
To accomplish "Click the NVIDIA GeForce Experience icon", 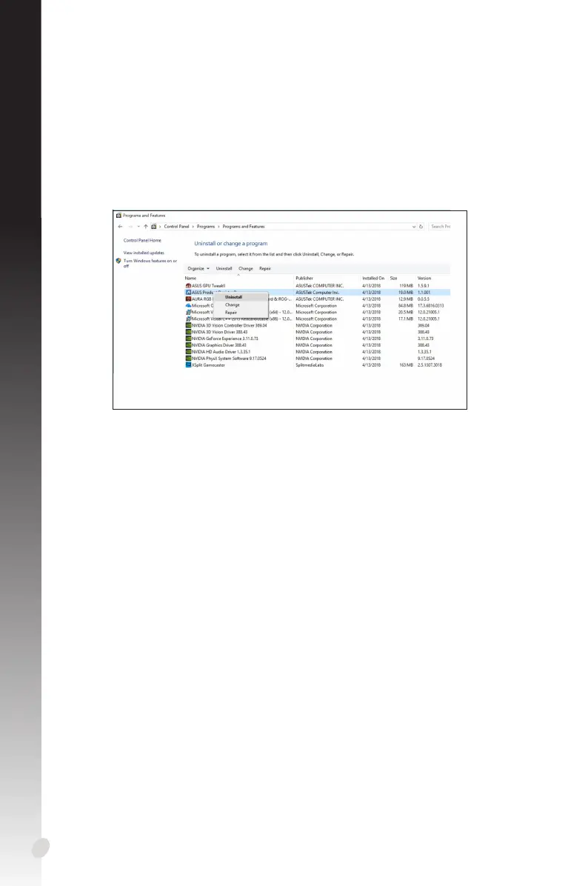I will (189, 339).
